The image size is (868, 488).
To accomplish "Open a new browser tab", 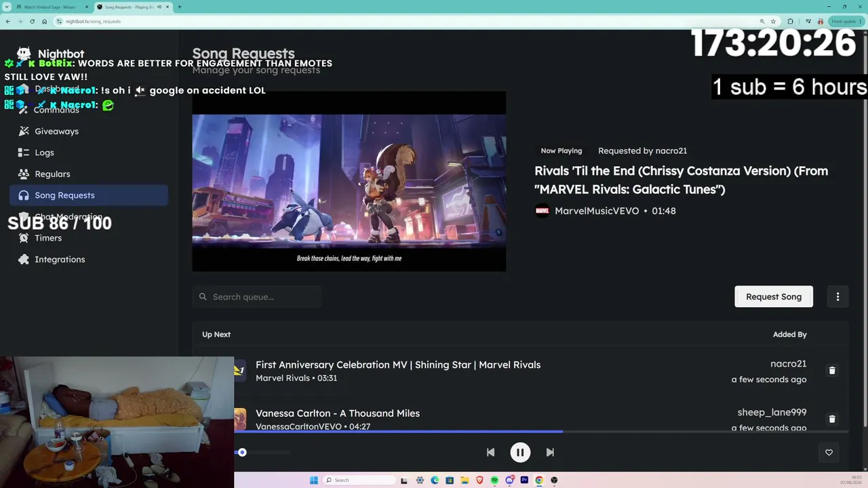I will pyautogui.click(x=180, y=7).
